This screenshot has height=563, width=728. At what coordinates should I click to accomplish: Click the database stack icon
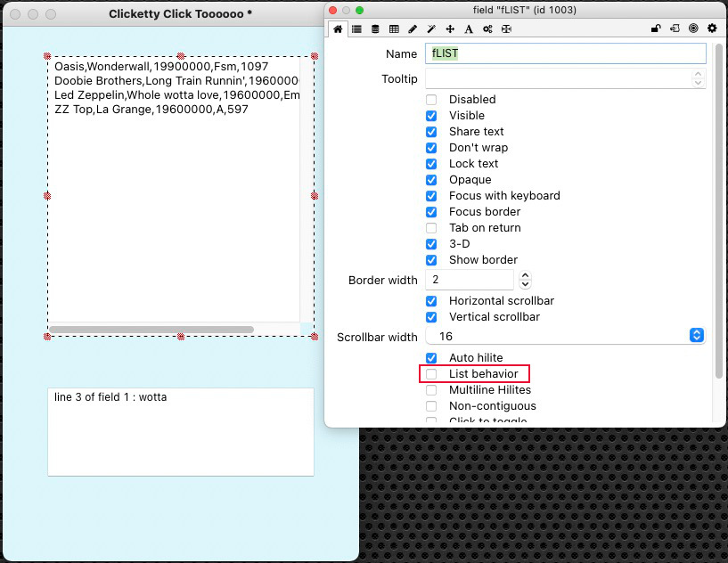pyautogui.click(x=375, y=29)
